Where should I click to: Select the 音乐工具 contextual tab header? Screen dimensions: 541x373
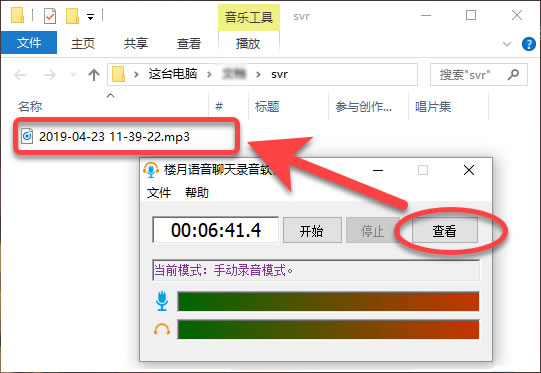[x=249, y=17]
